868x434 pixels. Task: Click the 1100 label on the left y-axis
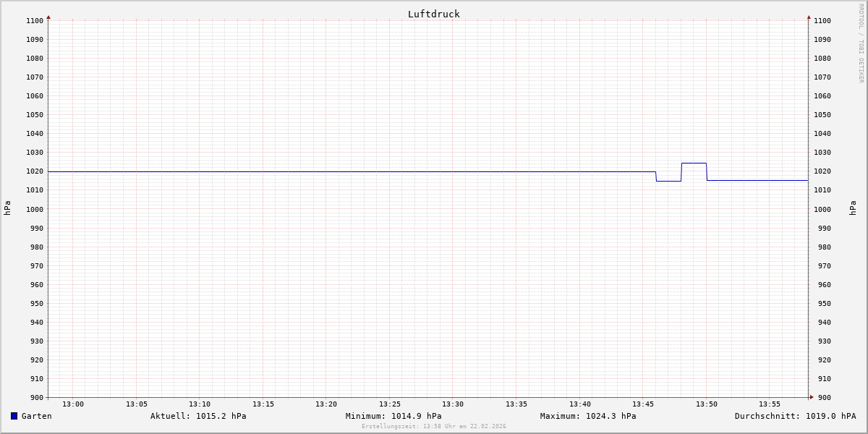point(35,21)
